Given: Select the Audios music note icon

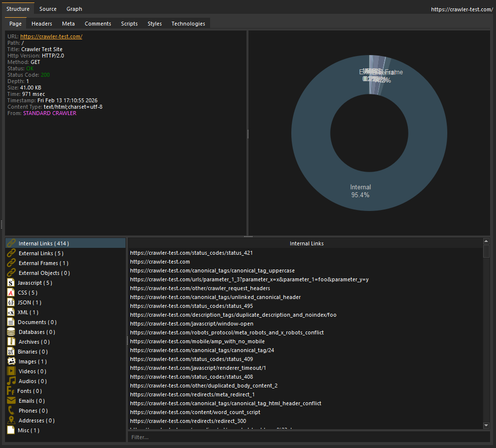Looking at the screenshot, I should 11,381.
